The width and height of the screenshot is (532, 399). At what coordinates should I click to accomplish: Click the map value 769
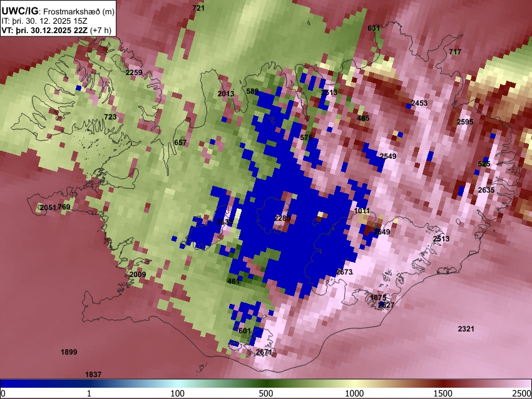click(64, 207)
